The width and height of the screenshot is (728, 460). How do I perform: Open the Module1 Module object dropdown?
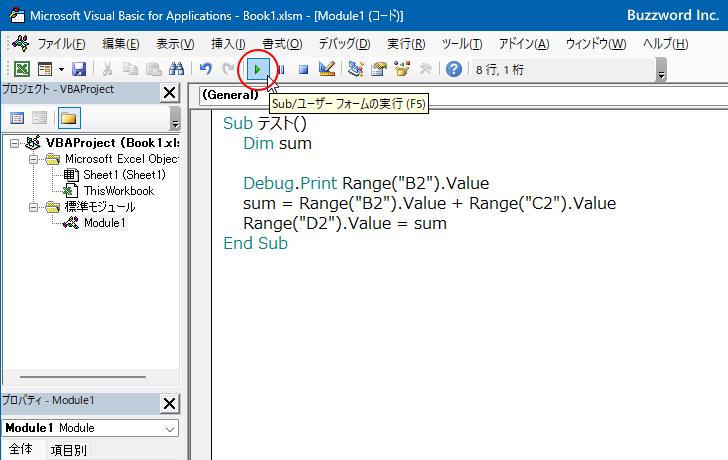click(x=170, y=428)
